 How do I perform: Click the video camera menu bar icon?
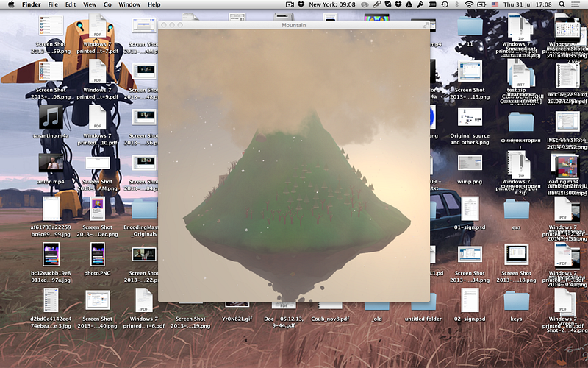coord(290,4)
